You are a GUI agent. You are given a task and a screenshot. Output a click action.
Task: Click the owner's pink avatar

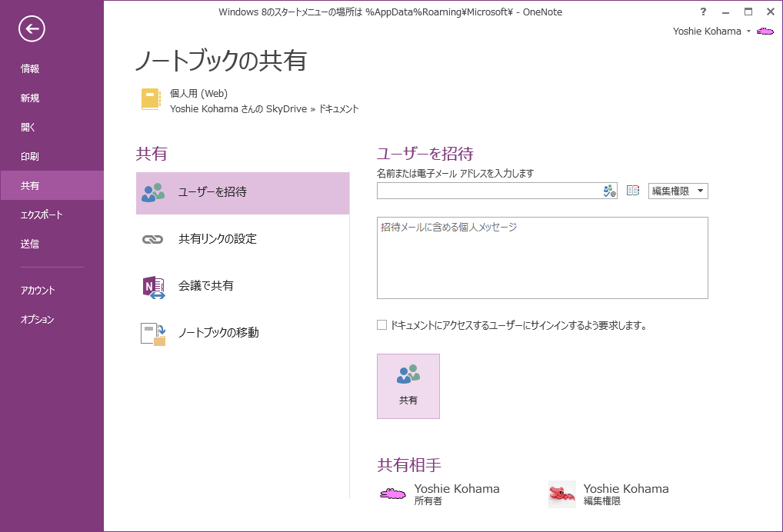pyautogui.click(x=393, y=494)
